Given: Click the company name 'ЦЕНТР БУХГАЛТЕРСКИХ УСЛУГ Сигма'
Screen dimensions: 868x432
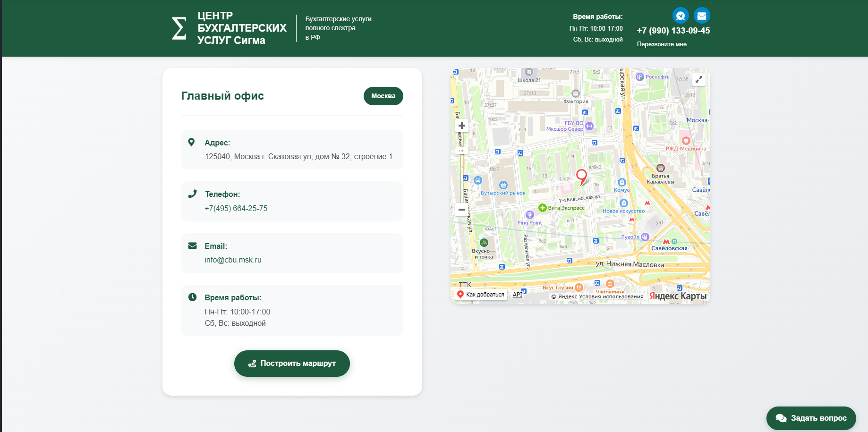Looking at the screenshot, I should click(x=242, y=28).
